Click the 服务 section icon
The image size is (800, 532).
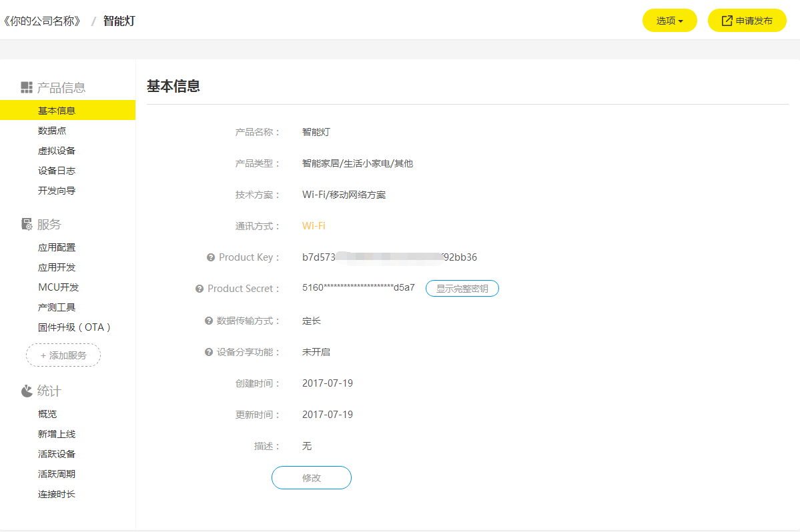coord(27,224)
